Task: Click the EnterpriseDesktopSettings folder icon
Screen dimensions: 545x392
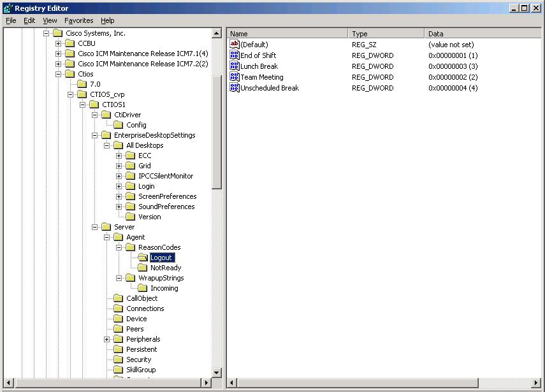Action: coord(106,135)
